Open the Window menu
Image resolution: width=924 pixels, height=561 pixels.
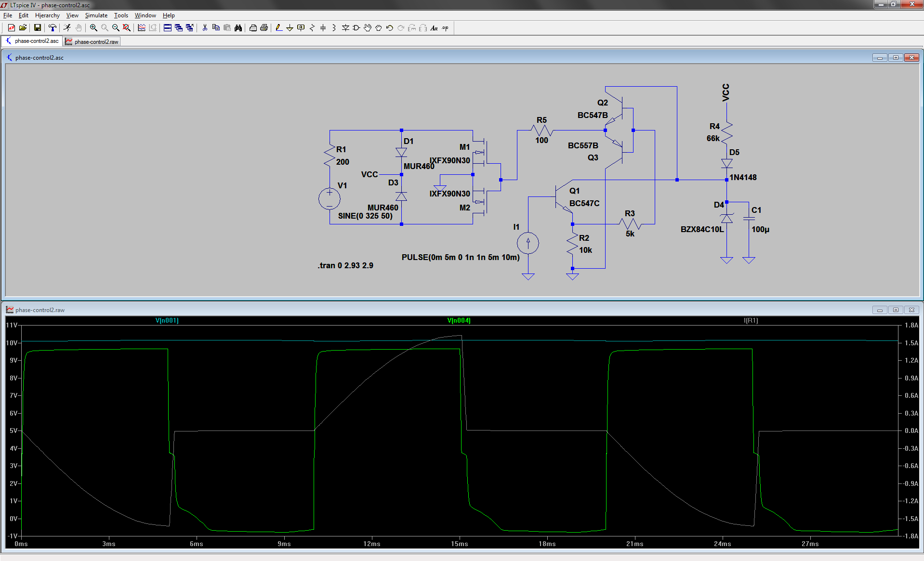145,15
